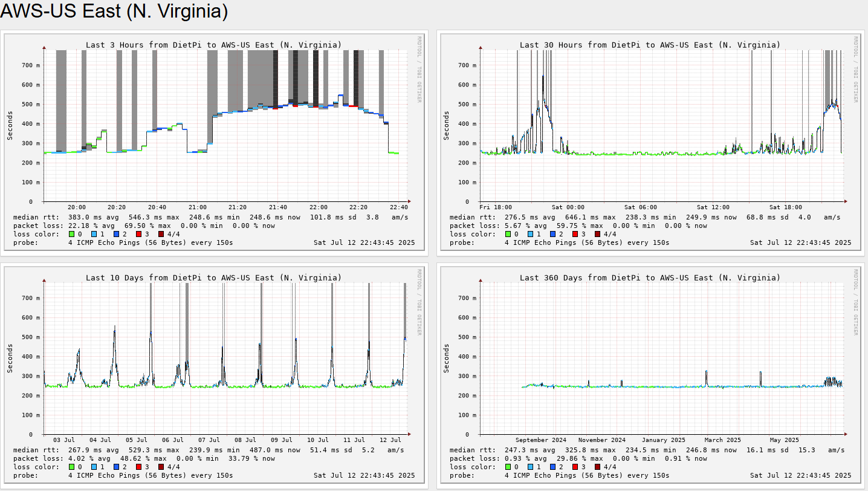Select the "69.50 % max" packet loss value
Image resolution: width=868 pixels, height=491 pixels.
click(149, 226)
